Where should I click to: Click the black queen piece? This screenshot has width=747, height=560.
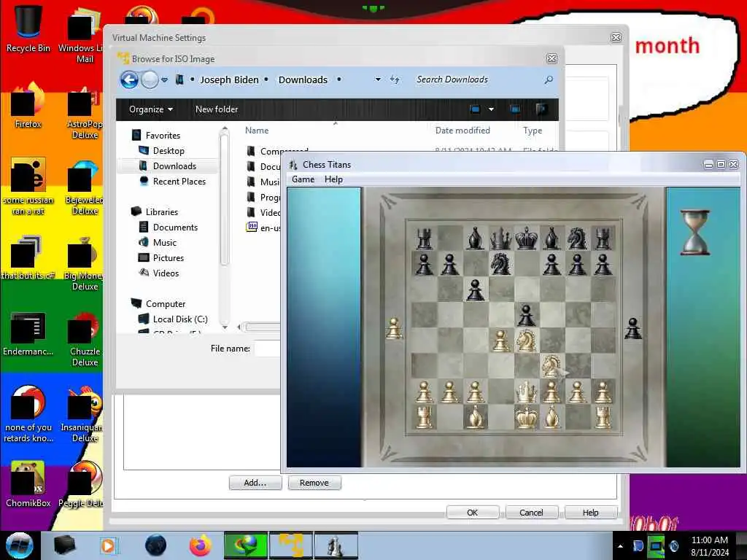tap(500, 238)
